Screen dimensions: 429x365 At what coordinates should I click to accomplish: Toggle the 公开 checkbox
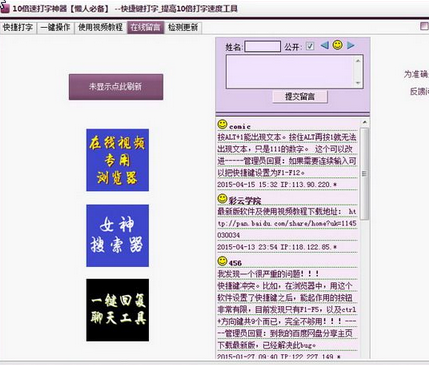(310, 46)
